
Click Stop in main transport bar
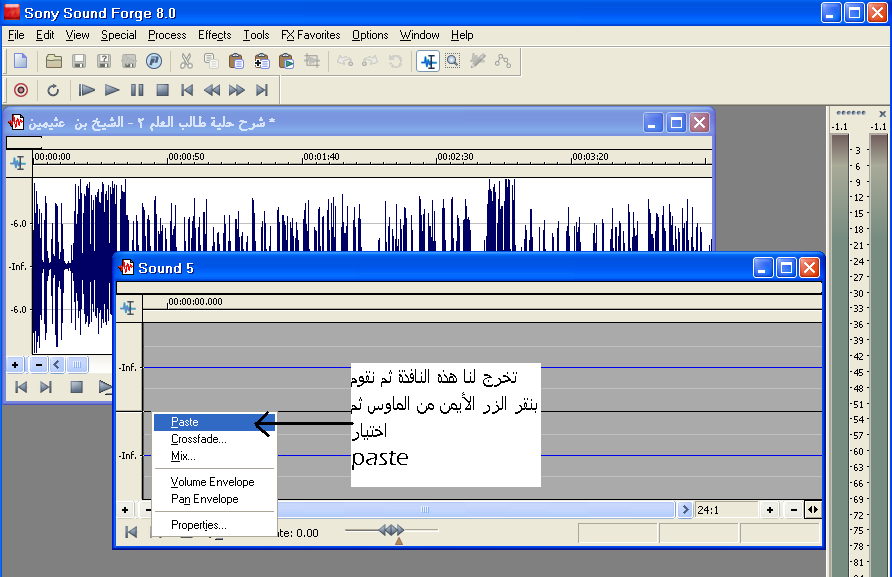point(162,90)
